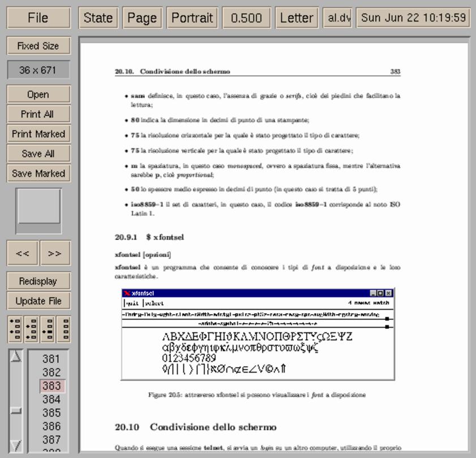
Task: Click the panner box below Save Marked
Action: coord(38,207)
